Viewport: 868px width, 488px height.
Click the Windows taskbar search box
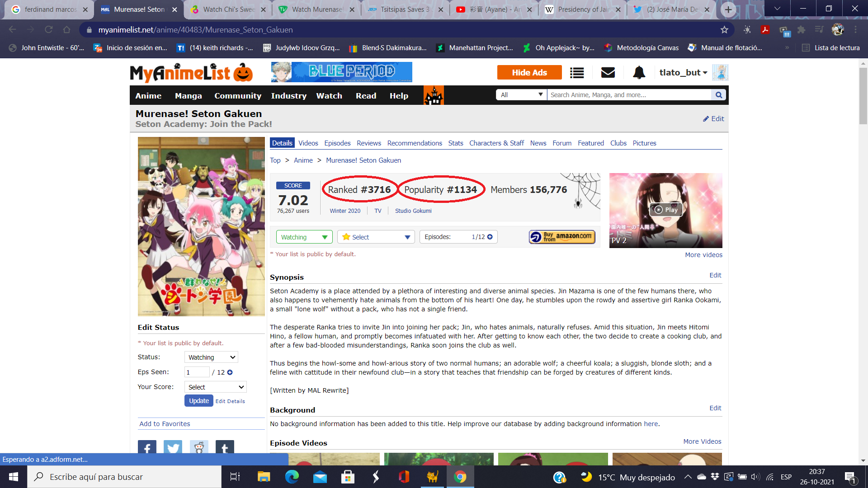pos(124,477)
